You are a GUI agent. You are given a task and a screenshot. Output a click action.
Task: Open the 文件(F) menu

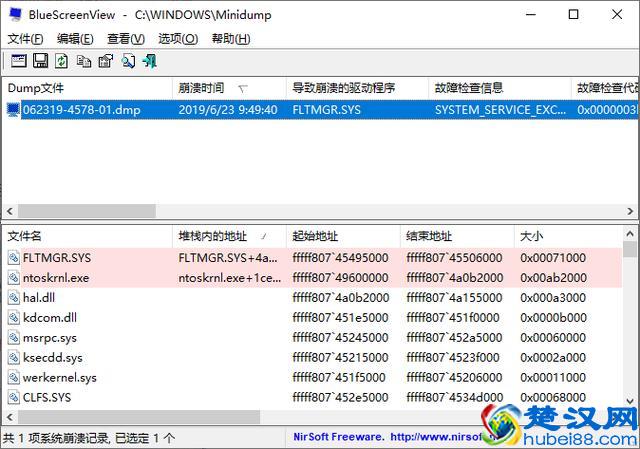pos(25,39)
